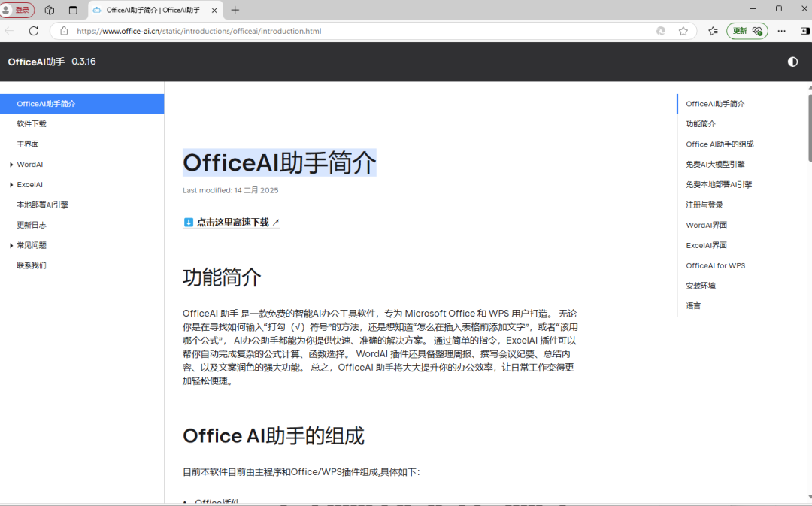Expand the WordAI sidebar arrow
The width and height of the screenshot is (812, 506).
(11, 165)
